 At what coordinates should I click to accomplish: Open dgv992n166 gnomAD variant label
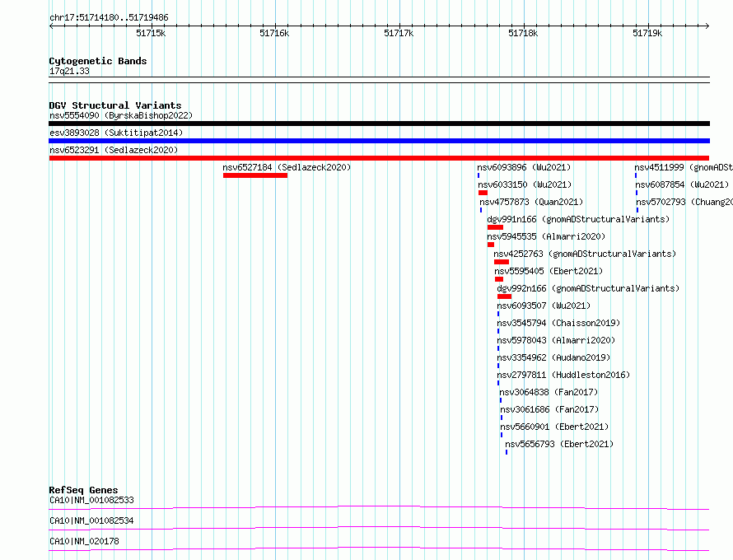pyautogui.click(x=588, y=288)
